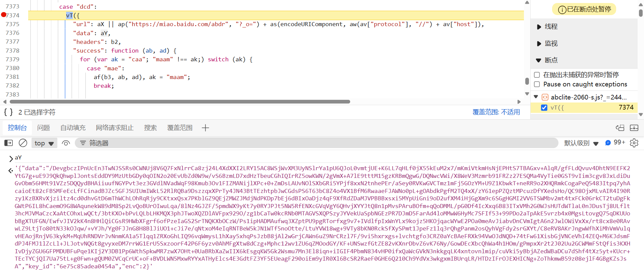The height and width of the screenshot is (271, 644).
Task: Click the highlighted vT call on line 7374
Action: click(x=69, y=15)
